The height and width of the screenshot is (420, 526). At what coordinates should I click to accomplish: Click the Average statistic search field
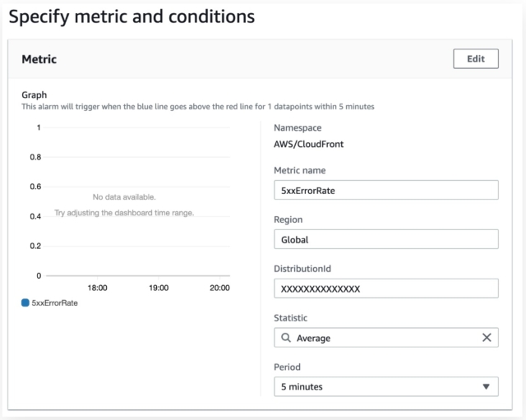point(386,338)
